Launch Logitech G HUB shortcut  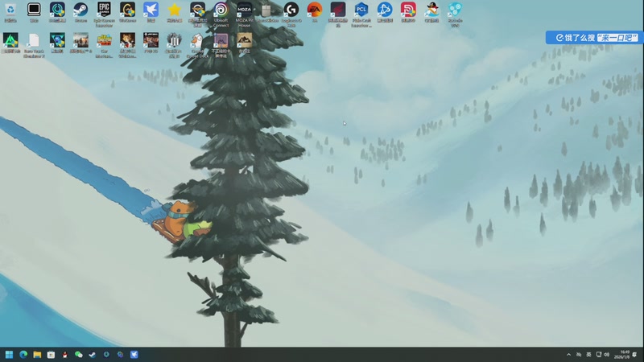(x=291, y=14)
